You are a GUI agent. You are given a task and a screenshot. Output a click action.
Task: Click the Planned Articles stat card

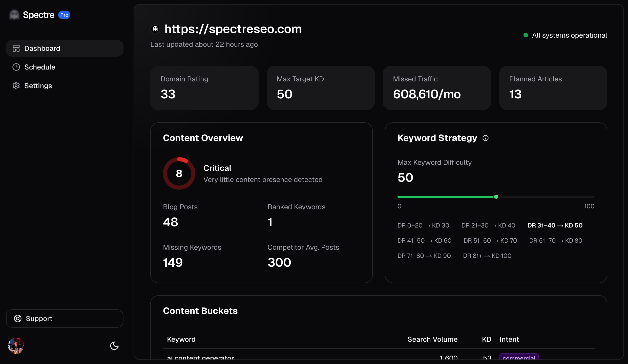pyautogui.click(x=553, y=88)
